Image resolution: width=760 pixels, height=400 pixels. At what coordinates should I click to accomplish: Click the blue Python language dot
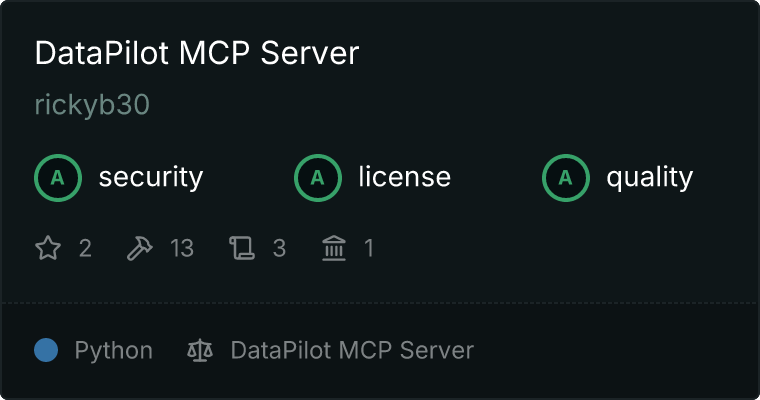(x=46, y=350)
